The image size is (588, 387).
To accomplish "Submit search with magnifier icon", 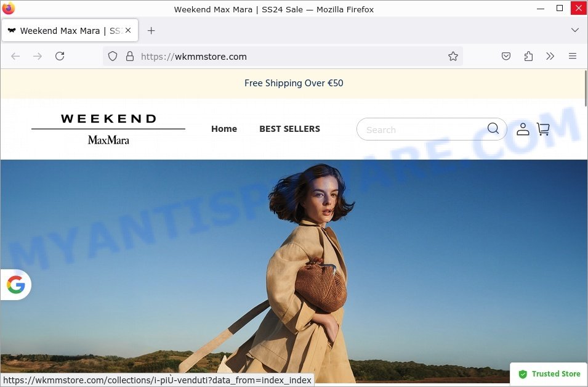I will tap(493, 128).
